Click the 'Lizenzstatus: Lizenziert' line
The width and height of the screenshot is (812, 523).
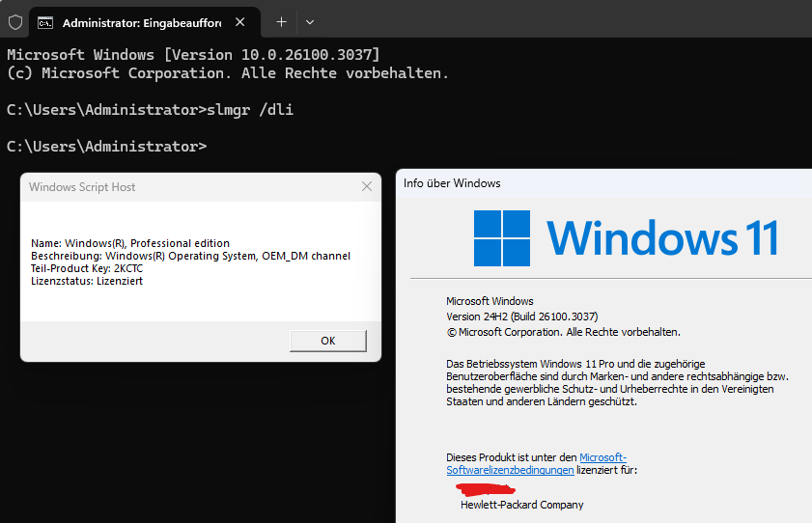(x=87, y=281)
